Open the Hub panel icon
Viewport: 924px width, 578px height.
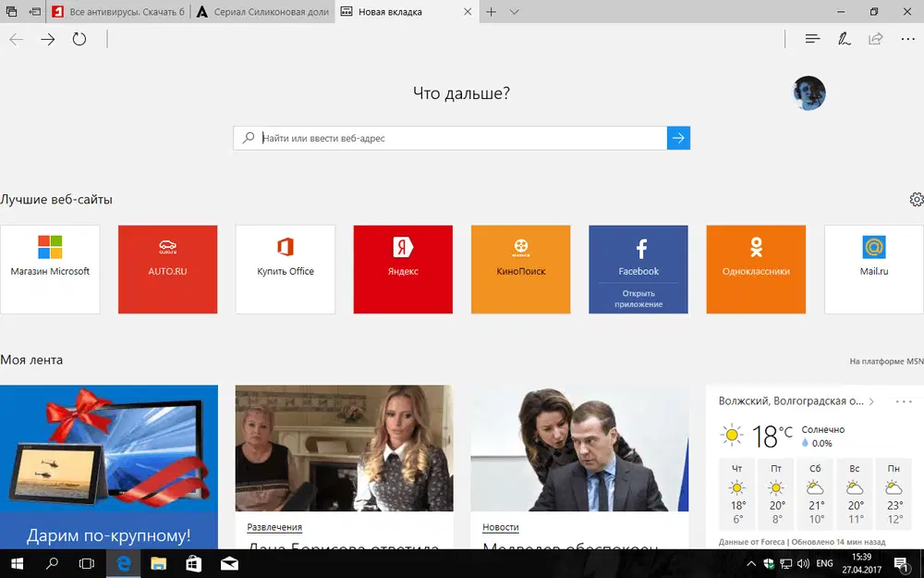click(x=811, y=39)
